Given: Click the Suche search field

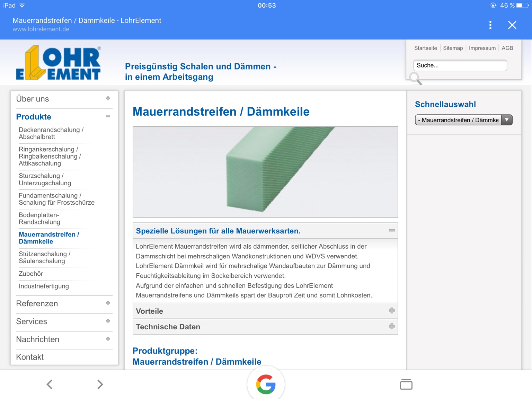Looking at the screenshot, I should point(460,65).
